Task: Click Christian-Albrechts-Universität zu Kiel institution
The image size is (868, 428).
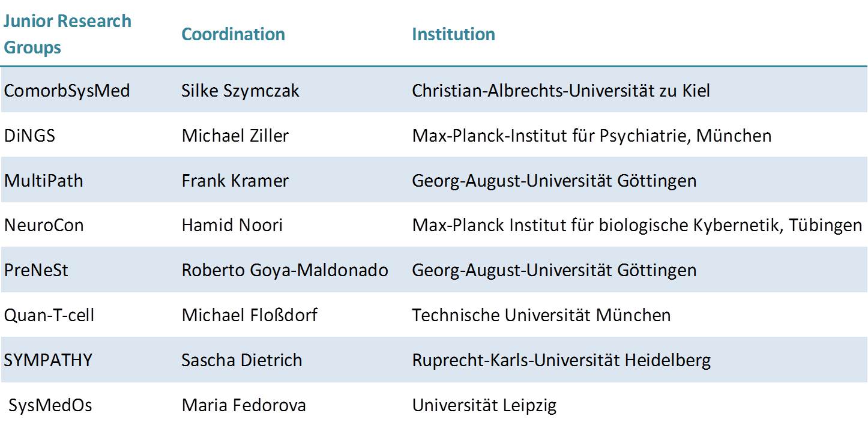Action: click(561, 91)
